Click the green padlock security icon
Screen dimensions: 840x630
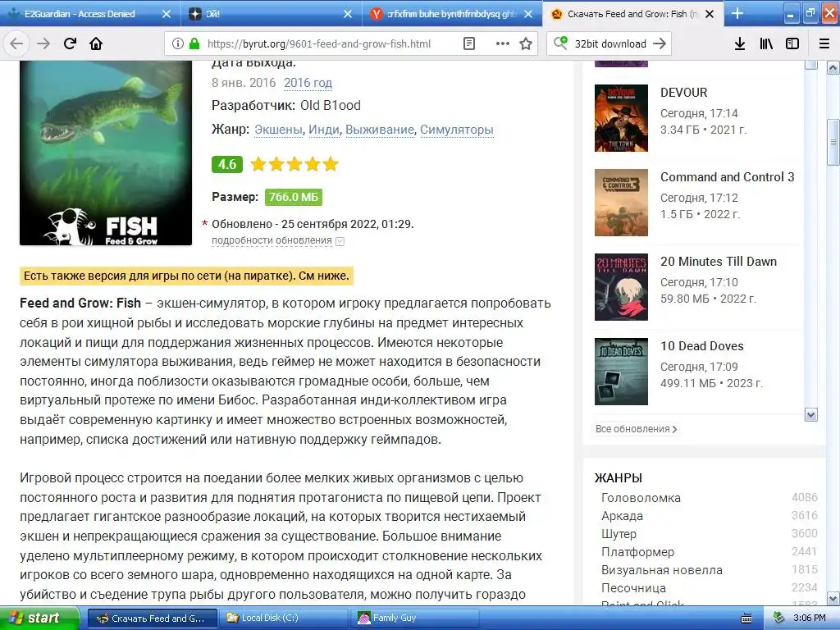point(194,44)
